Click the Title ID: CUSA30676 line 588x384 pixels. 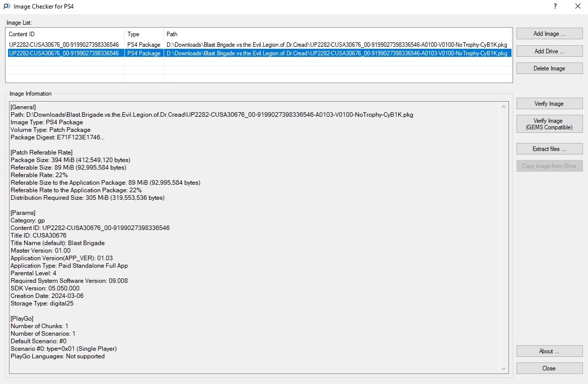39,236
